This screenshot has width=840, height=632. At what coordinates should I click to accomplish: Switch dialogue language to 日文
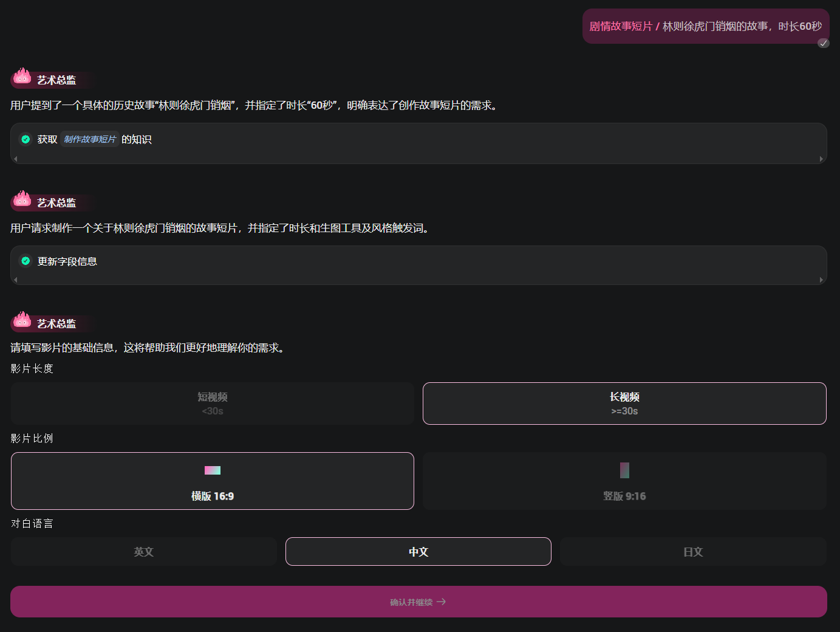point(693,552)
